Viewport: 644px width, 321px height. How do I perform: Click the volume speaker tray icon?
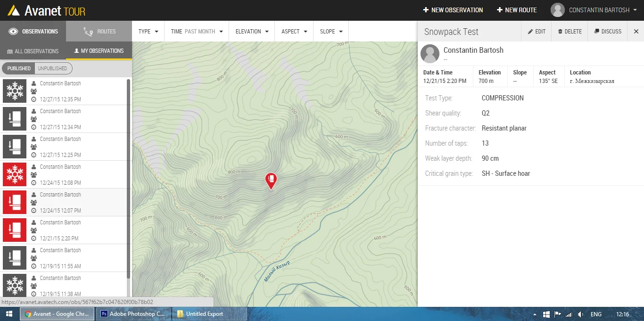point(580,314)
